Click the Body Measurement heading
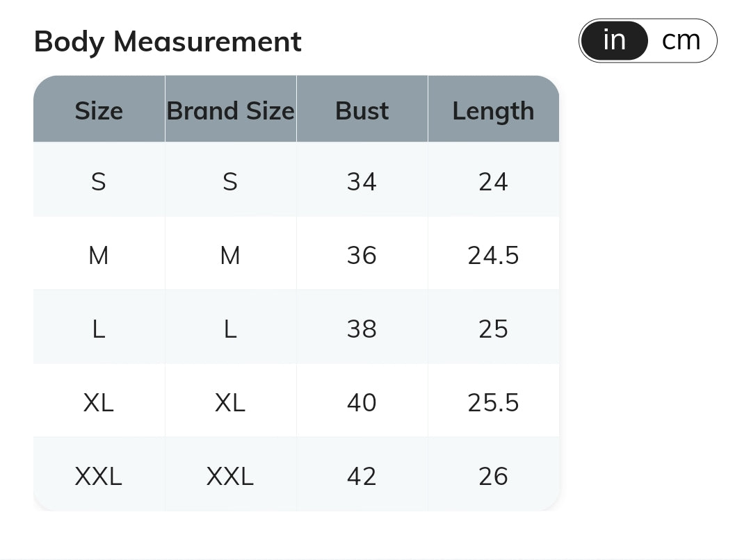The image size is (751, 560). click(x=168, y=42)
